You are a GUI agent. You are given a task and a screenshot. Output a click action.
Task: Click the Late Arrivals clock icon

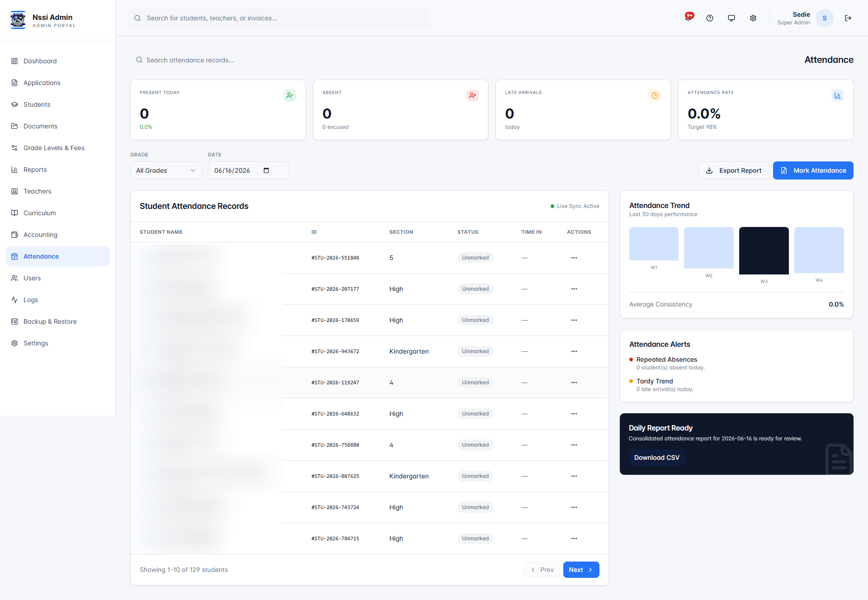coord(655,95)
